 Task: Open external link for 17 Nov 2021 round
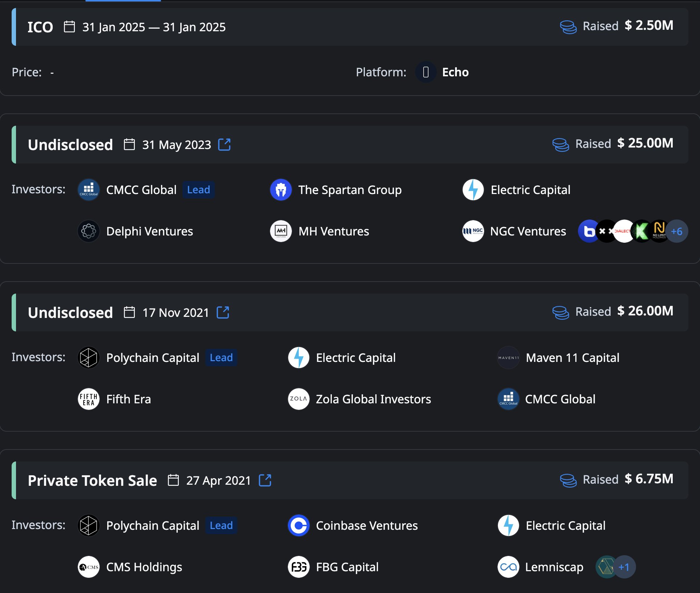click(x=223, y=312)
